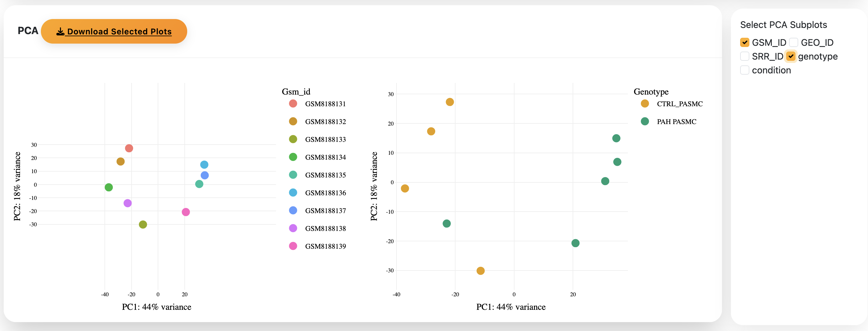Tick the condition checkbox
Viewport: 868px width, 331px height.
click(744, 70)
